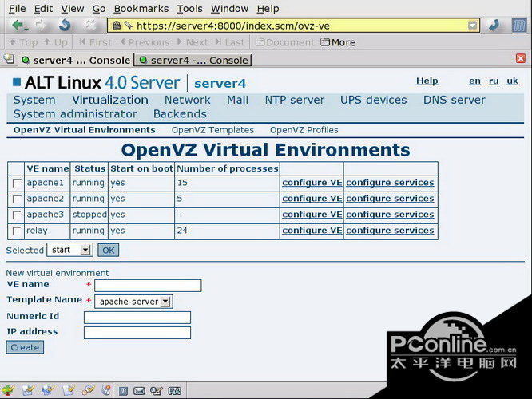Click the Create button

25,347
